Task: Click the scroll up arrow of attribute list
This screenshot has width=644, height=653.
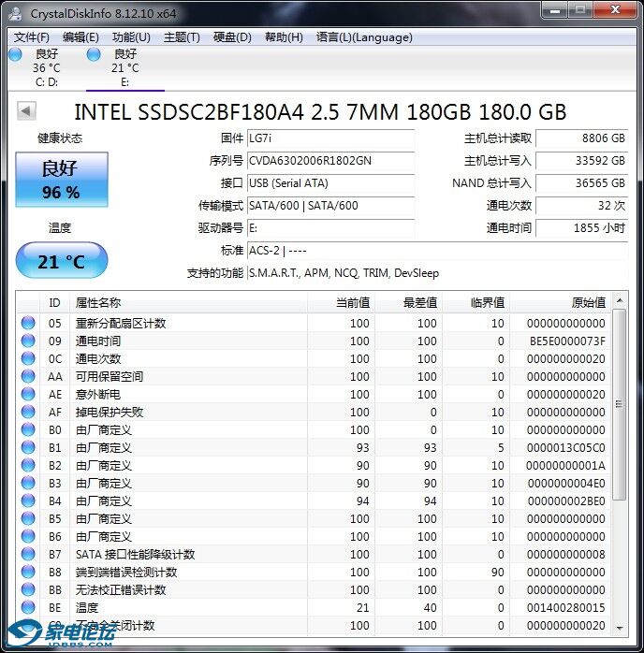Action: [620, 300]
